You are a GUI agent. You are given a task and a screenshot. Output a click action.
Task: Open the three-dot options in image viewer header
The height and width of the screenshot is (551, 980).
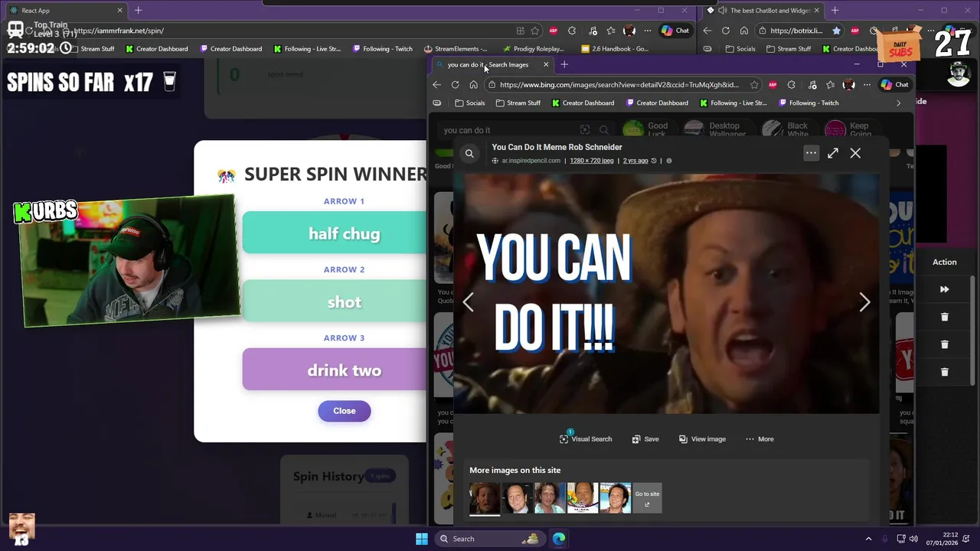coord(811,153)
